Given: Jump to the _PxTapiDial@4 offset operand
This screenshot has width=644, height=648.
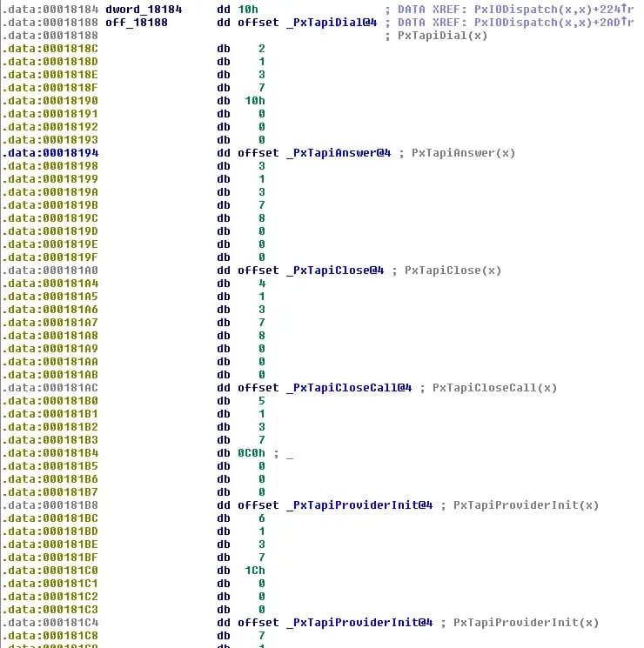Looking at the screenshot, I should (x=331, y=22).
